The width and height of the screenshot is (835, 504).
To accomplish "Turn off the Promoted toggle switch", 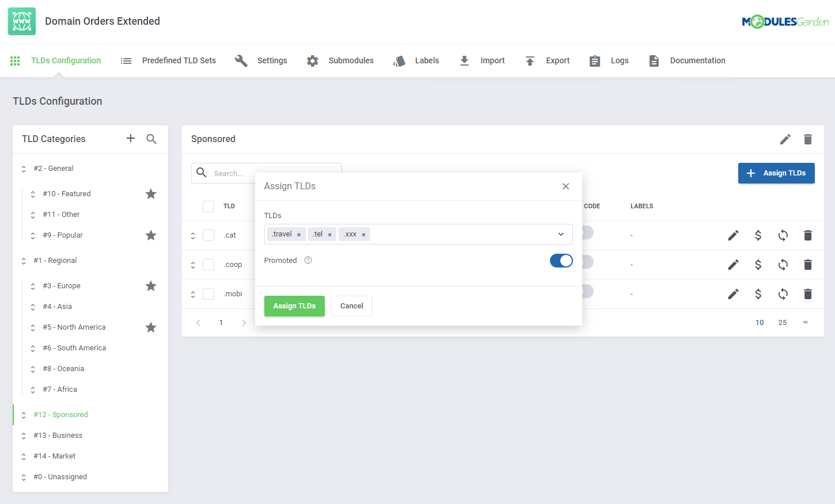I will coord(561,261).
